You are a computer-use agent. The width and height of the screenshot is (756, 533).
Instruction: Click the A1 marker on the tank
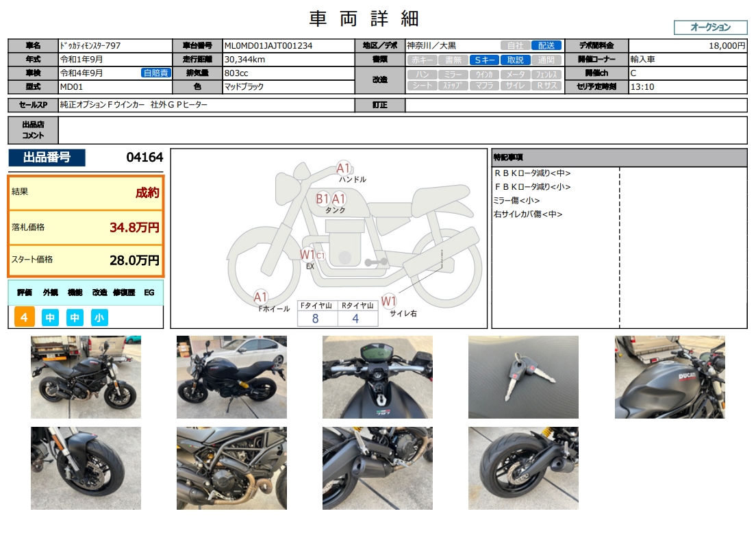338,199
